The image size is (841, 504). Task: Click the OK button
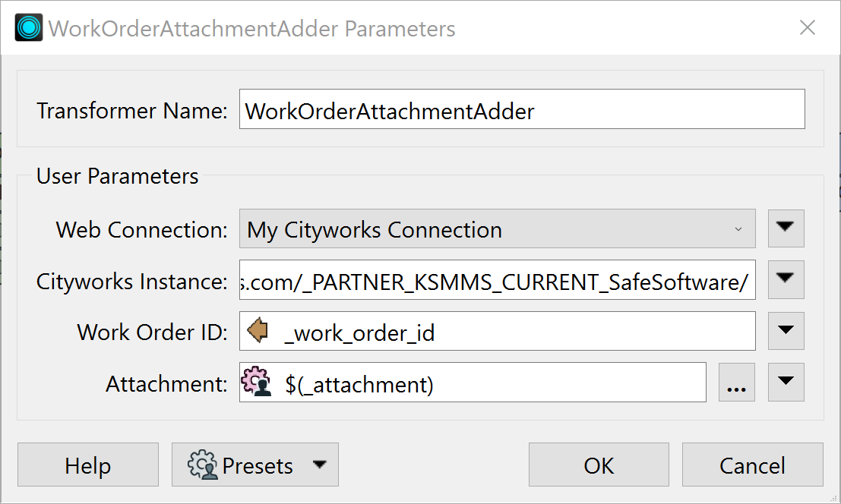pyautogui.click(x=599, y=465)
